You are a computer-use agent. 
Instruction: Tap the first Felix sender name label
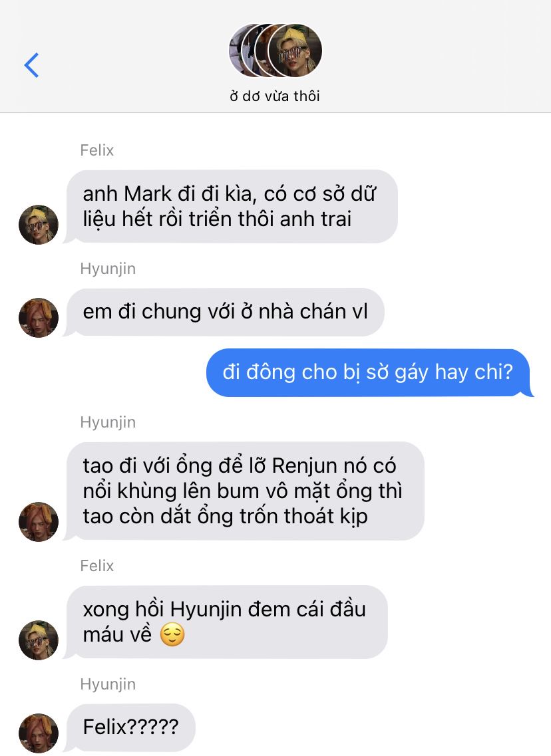pyautogui.click(x=97, y=150)
